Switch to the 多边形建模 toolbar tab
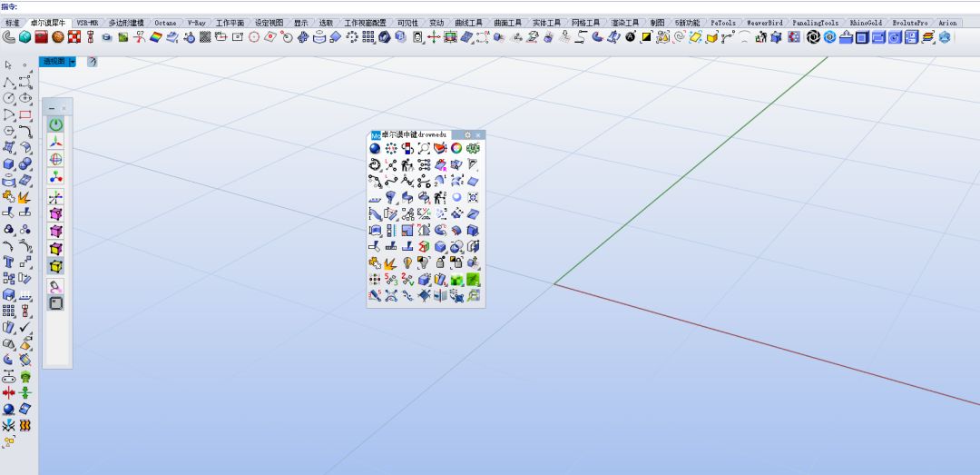Screen dimensions: 980x475 point(124,23)
